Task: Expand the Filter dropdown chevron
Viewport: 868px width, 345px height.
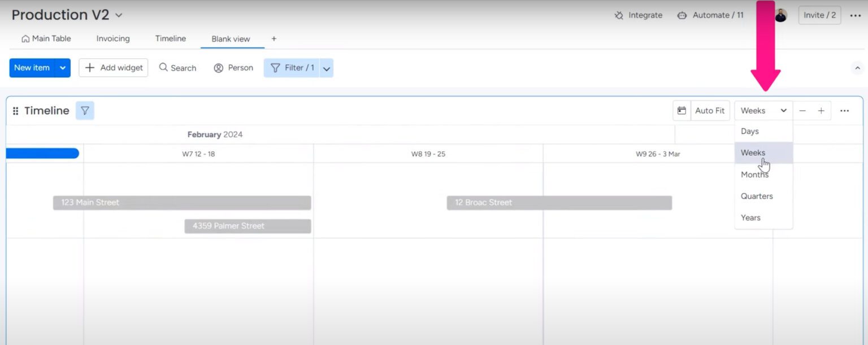Action: coord(327,68)
